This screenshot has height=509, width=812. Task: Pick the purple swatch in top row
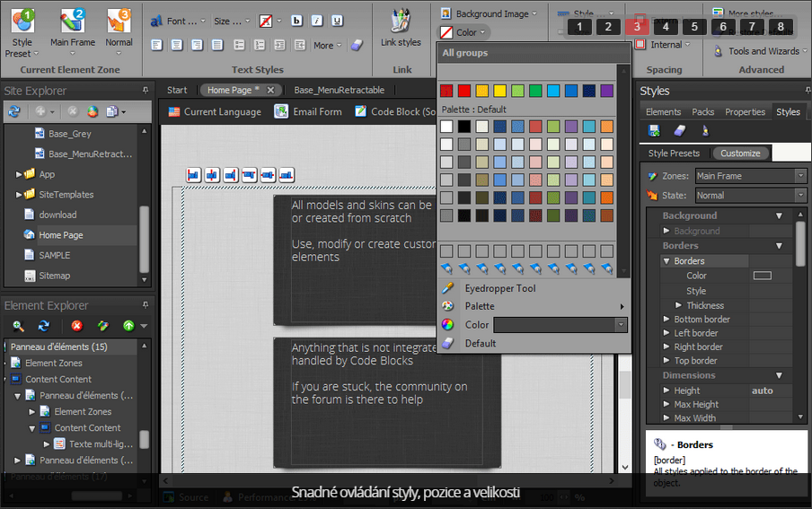coord(606,92)
